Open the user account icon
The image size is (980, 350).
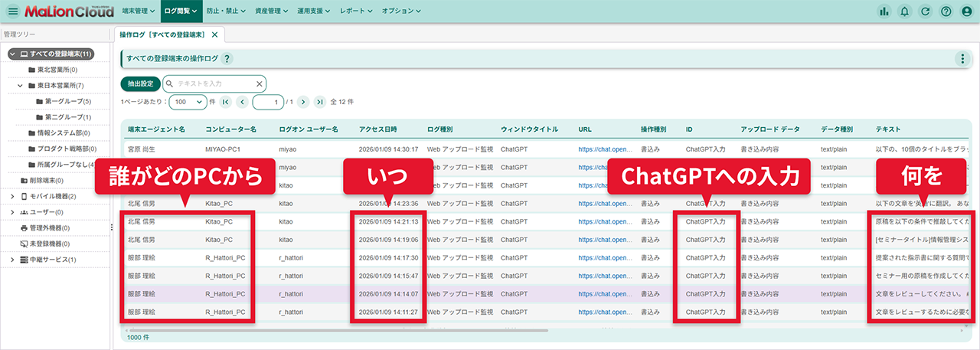(x=966, y=11)
